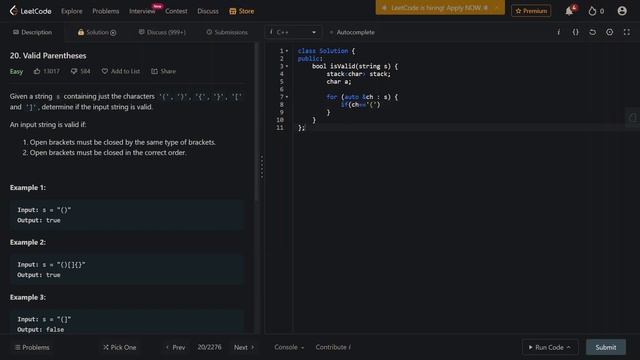640x360 pixels.
Task: Open the C++ language dropdown
Action: (293, 32)
